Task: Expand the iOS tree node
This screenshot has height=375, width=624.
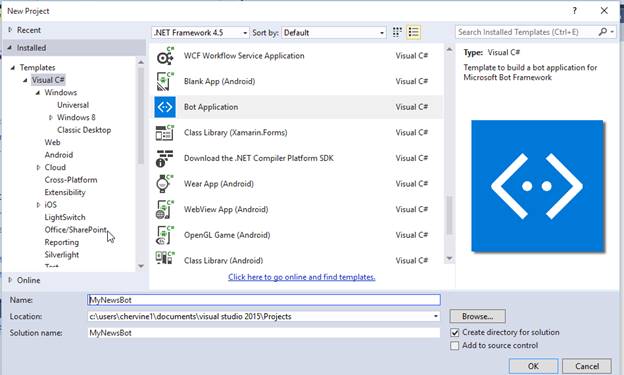Action: tap(39, 205)
